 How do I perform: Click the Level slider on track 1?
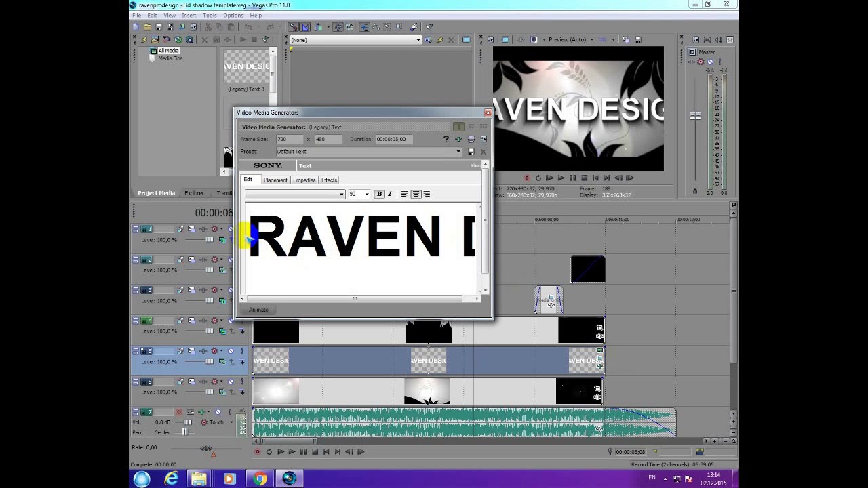click(209, 239)
